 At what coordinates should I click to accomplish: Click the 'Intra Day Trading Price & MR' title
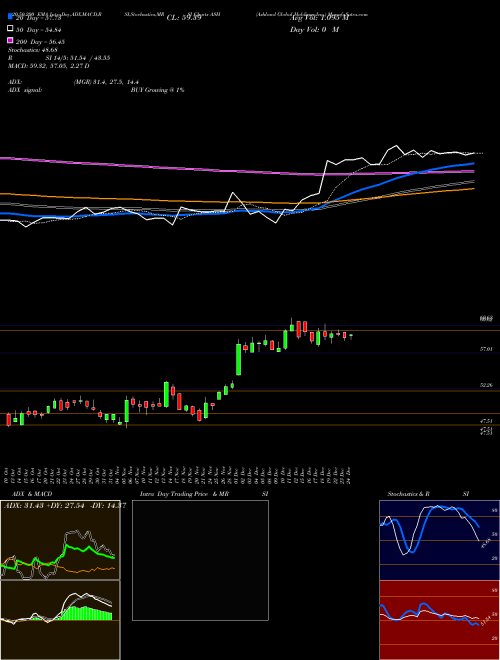click(x=184, y=494)
